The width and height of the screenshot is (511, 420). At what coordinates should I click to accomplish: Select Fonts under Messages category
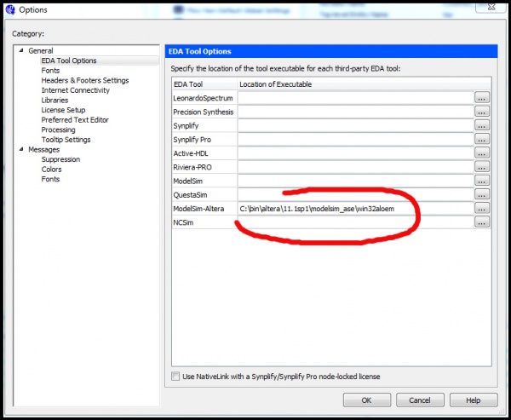click(x=50, y=179)
